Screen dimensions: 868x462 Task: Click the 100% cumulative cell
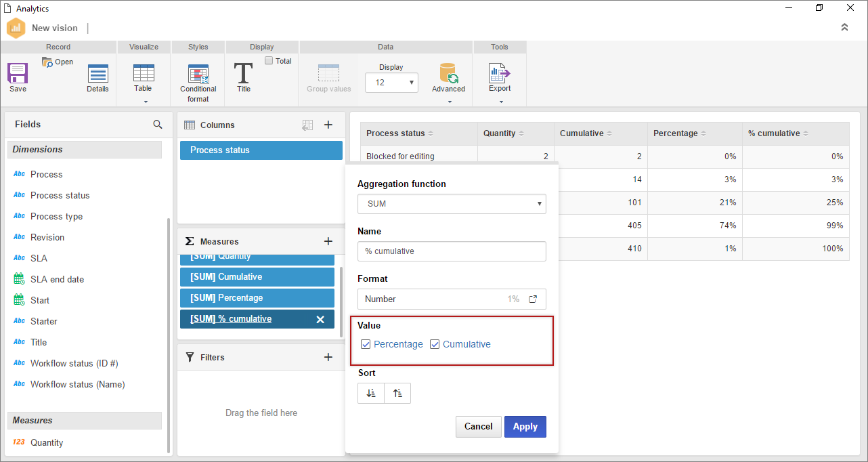coord(796,249)
